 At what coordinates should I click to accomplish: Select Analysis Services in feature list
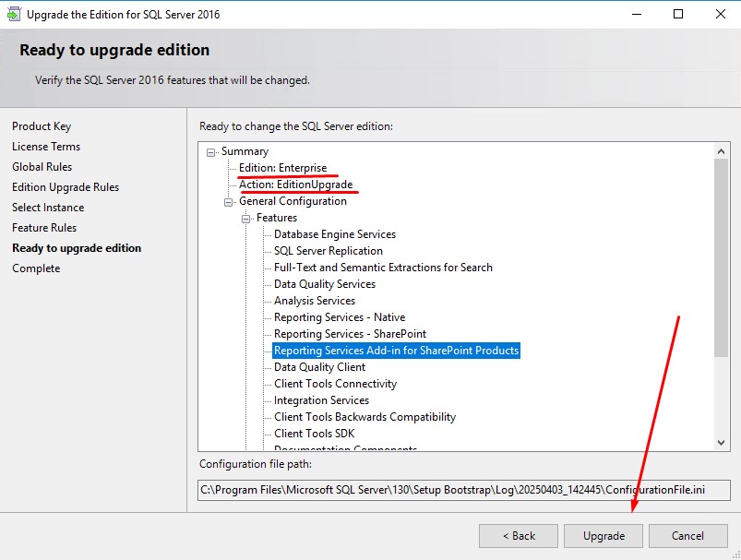[315, 301]
